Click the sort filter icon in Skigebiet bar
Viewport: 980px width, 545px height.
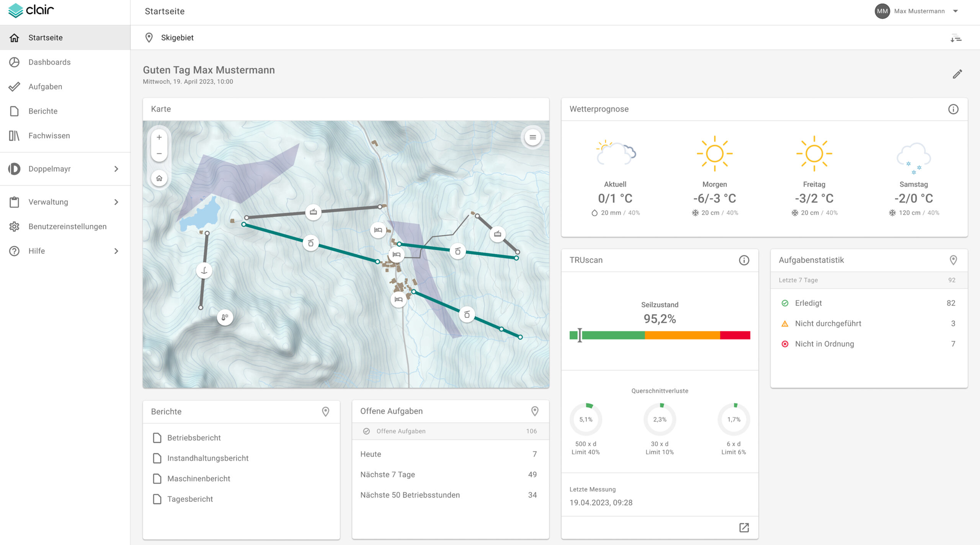tap(955, 38)
